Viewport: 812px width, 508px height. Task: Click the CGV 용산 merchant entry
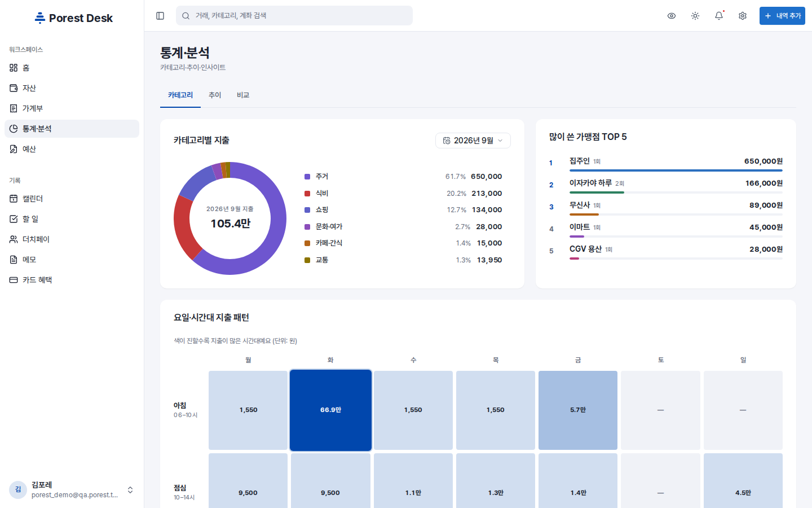click(x=666, y=251)
